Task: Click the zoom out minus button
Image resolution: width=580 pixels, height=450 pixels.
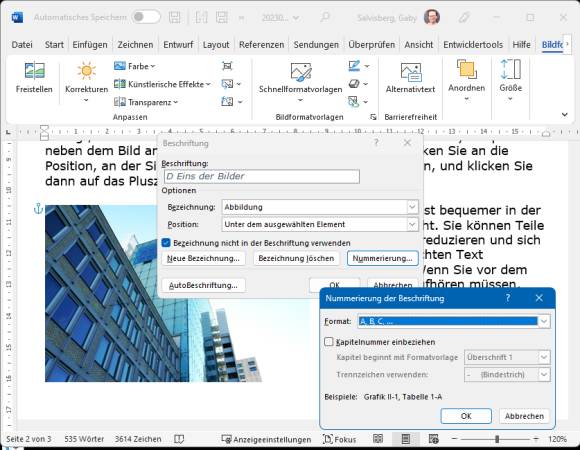Action: [x=454, y=439]
